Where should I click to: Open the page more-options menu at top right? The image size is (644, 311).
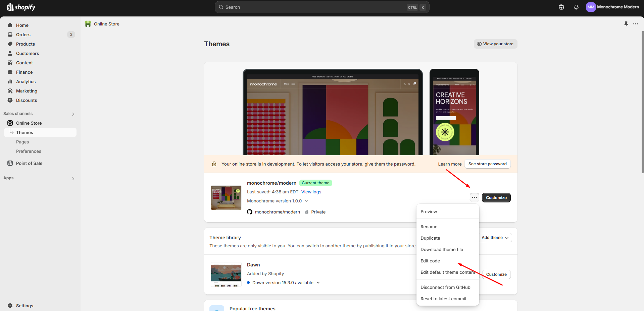[x=636, y=24]
